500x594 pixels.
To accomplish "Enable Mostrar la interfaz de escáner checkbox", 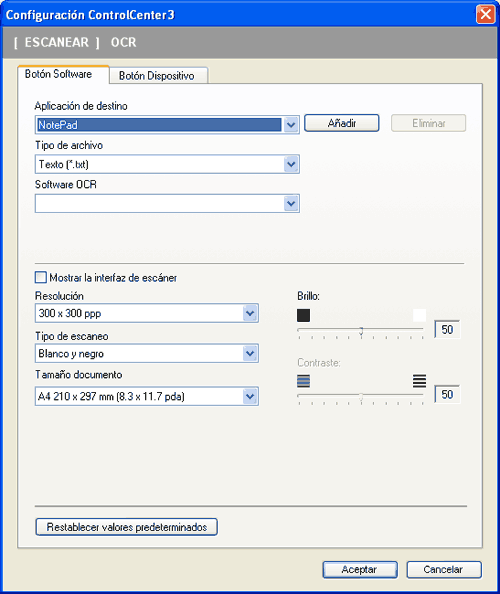I will point(41,278).
